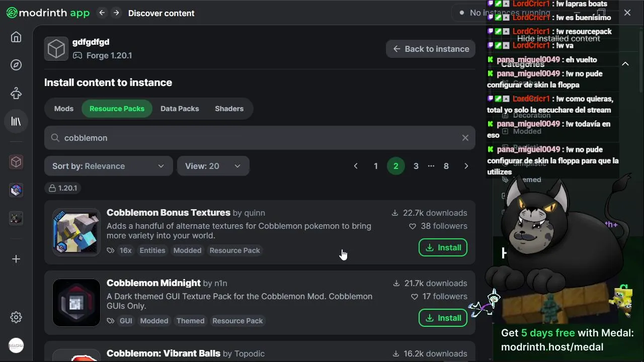This screenshot has height=362, width=644.
Task: Click Resource Pack tag on Bonus Textures
Action: pyautogui.click(x=235, y=250)
